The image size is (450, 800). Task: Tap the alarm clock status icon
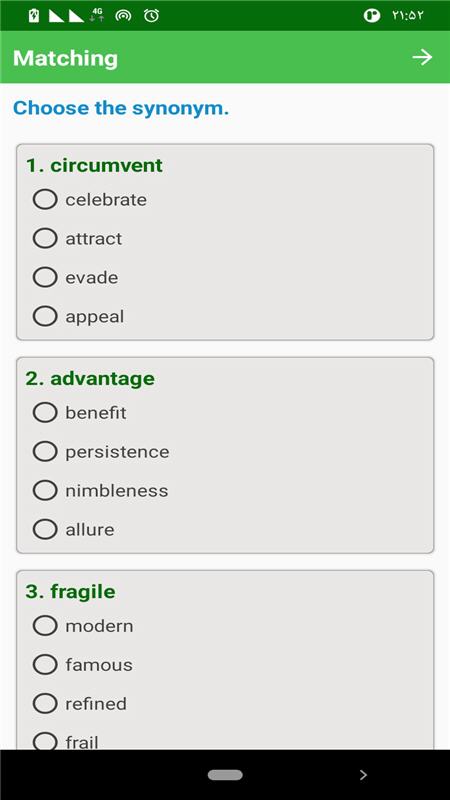pos(151,16)
